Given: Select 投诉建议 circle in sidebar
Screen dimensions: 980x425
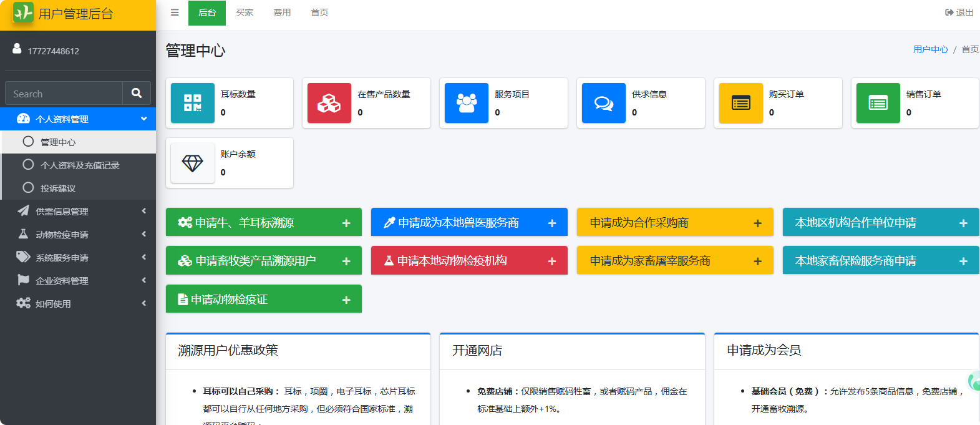Looking at the screenshot, I should point(28,188).
